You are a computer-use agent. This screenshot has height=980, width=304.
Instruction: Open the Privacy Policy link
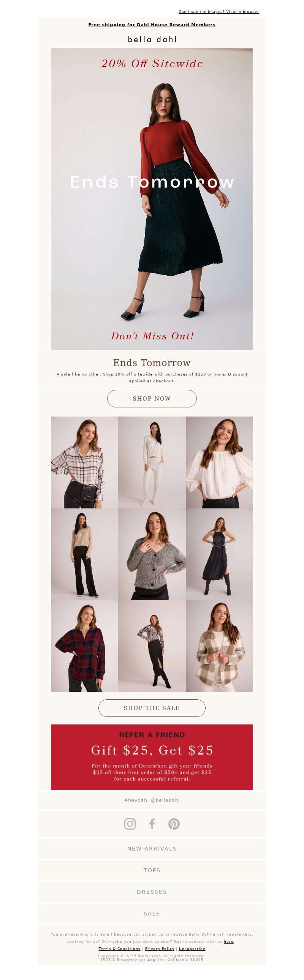click(160, 948)
